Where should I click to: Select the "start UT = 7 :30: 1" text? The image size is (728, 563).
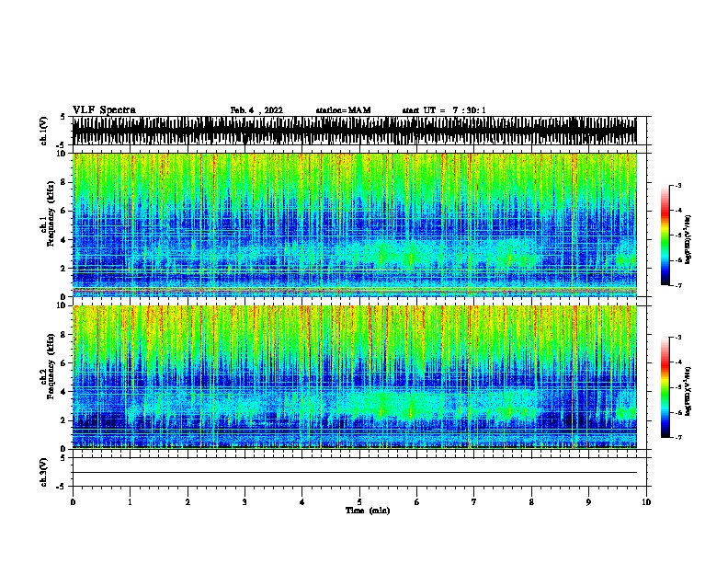tap(444, 110)
